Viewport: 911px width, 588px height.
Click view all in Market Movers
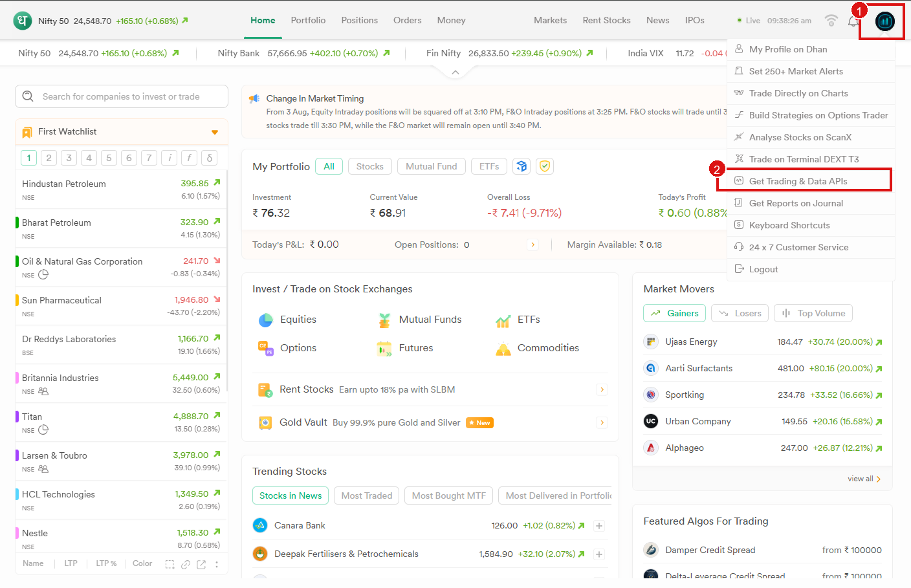(864, 479)
